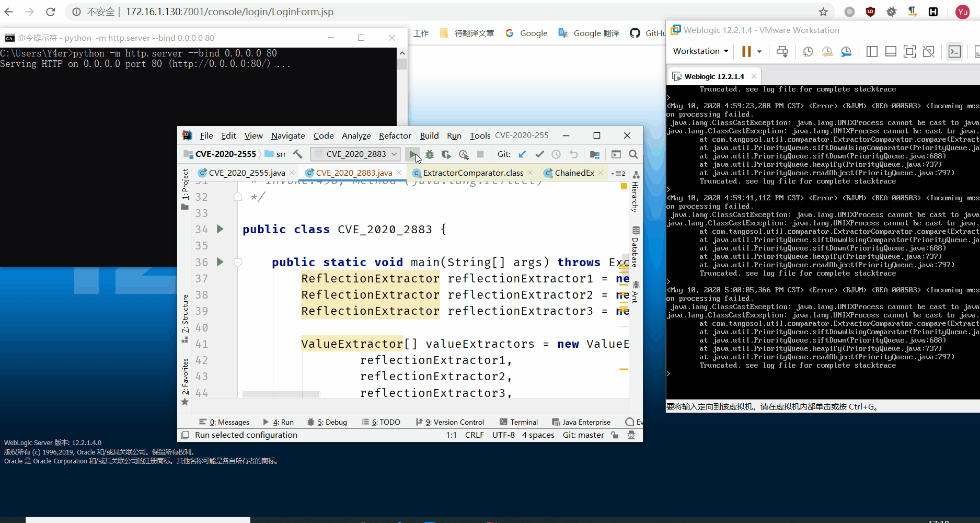The height and width of the screenshot is (523, 980).
Task: Enter VMware full screen mode icon
Action: pyautogui.click(x=909, y=51)
